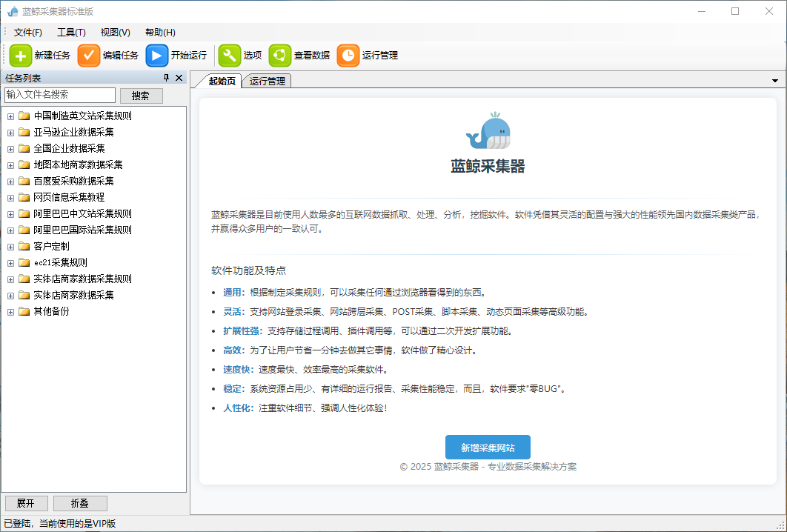Select the 实体店商家数据采集 folder label
The image size is (787, 532).
click(74, 295)
